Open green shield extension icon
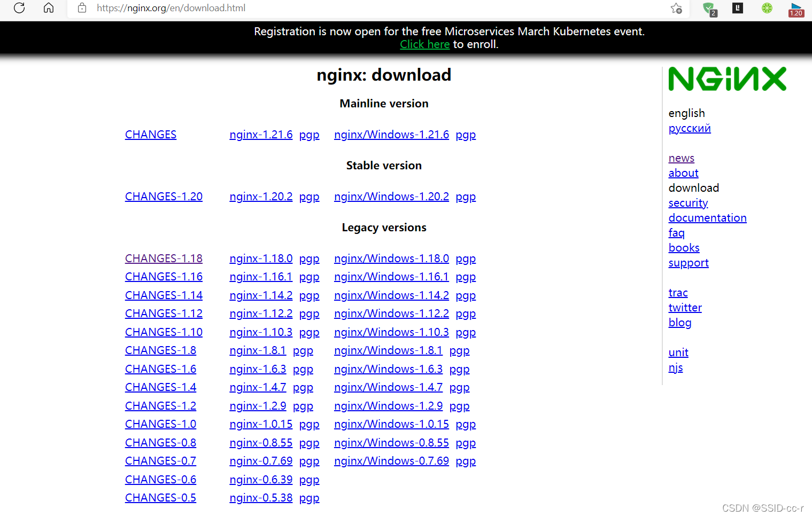The image size is (812, 517). click(709, 9)
